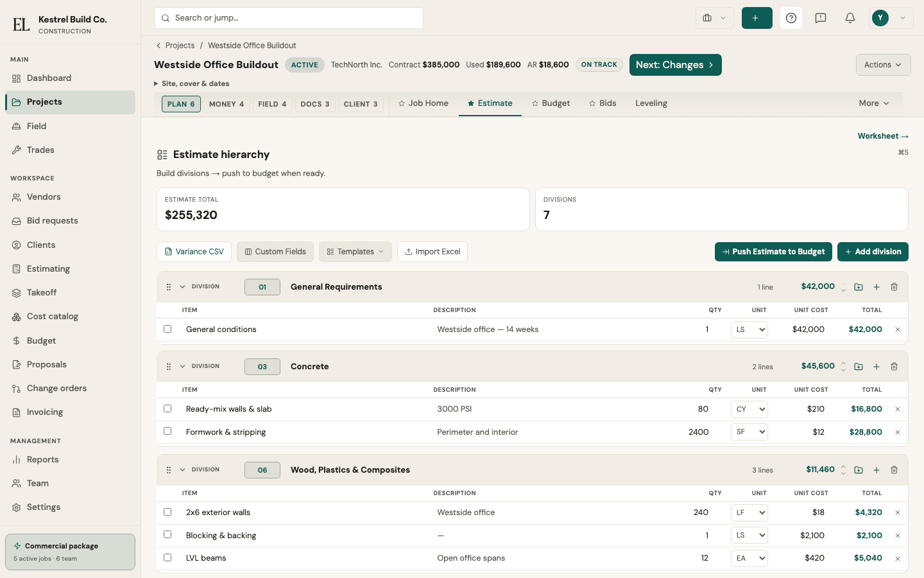924x578 pixels.
Task: Click Push Estimate to Budget
Action: click(x=773, y=252)
